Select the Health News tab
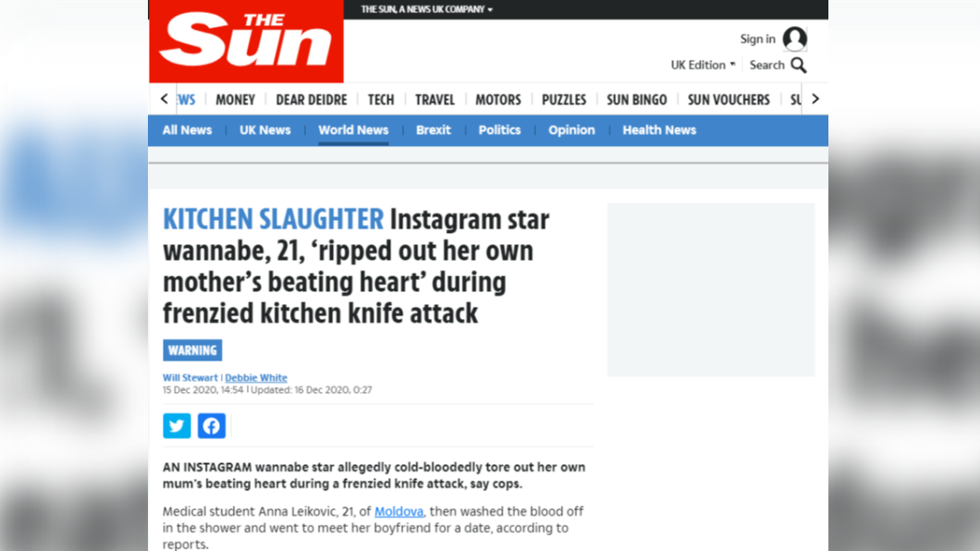The image size is (980, 551). [x=659, y=130]
